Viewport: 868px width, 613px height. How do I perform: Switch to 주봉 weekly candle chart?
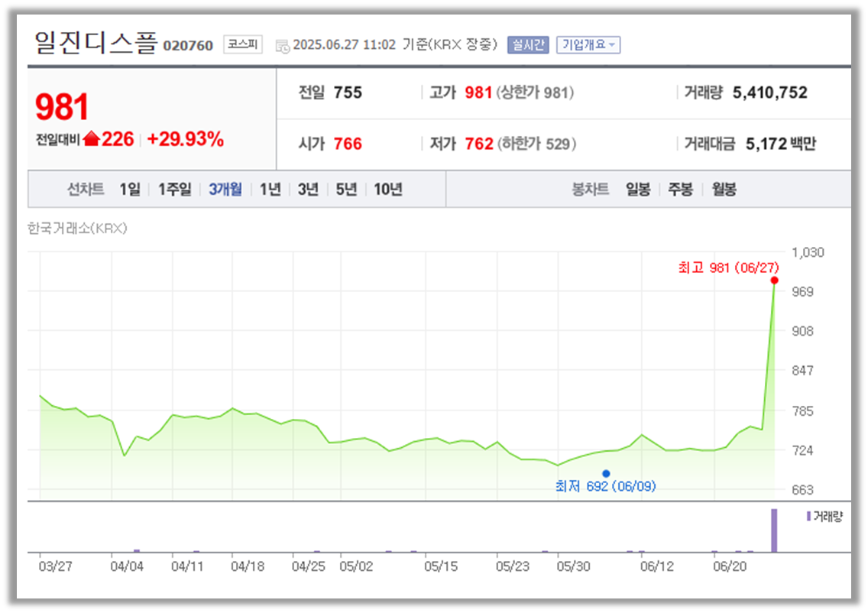point(680,190)
